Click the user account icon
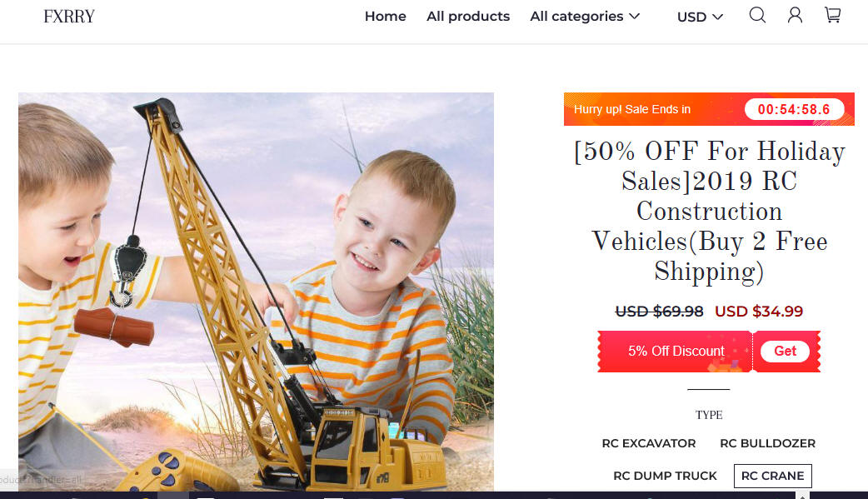This screenshot has height=499, width=868. [795, 15]
